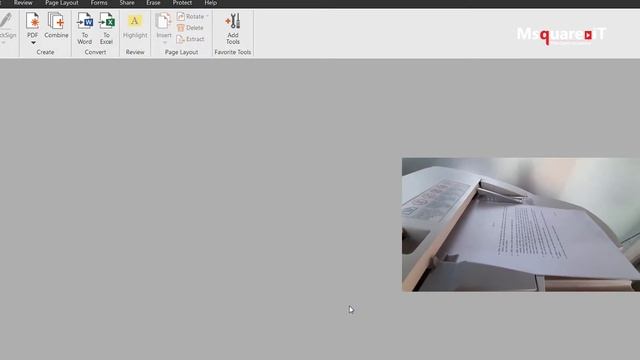Open the Review ribbon tab
The height and width of the screenshot is (360, 640).
point(23,3)
